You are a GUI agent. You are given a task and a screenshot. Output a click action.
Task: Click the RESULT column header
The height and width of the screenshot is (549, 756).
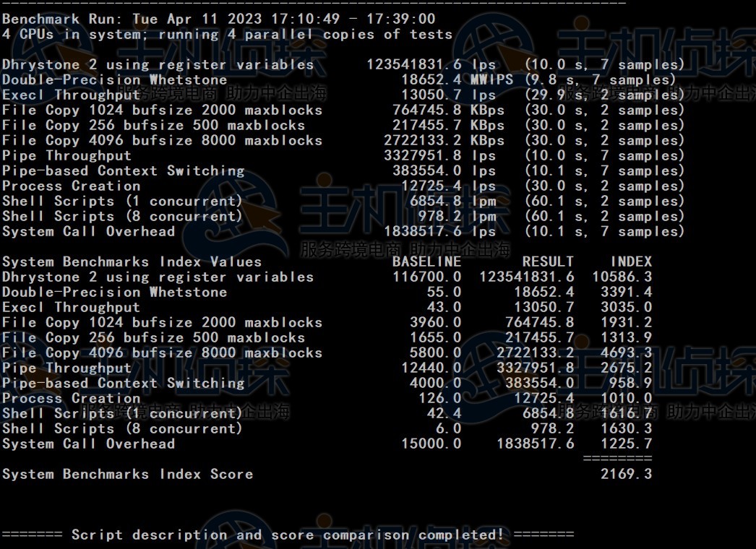pos(548,261)
